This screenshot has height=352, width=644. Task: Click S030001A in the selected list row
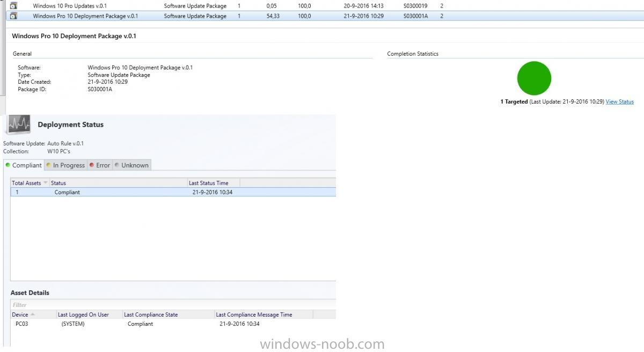click(x=416, y=16)
